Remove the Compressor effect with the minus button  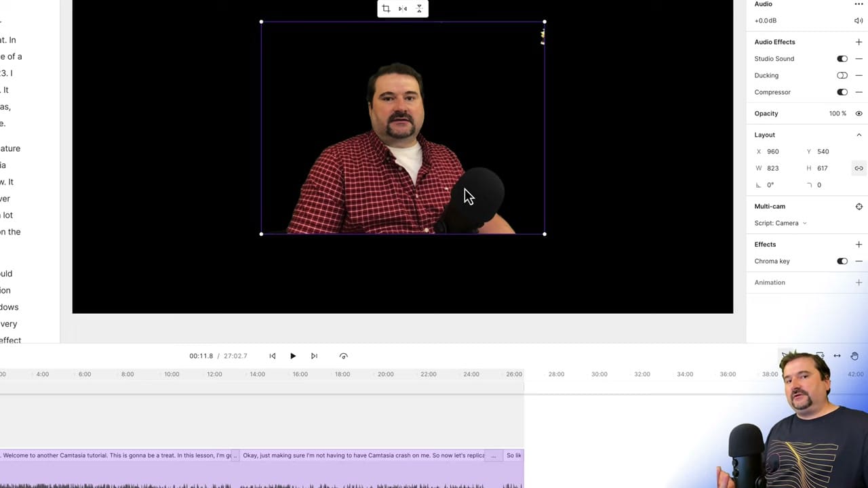tap(859, 91)
